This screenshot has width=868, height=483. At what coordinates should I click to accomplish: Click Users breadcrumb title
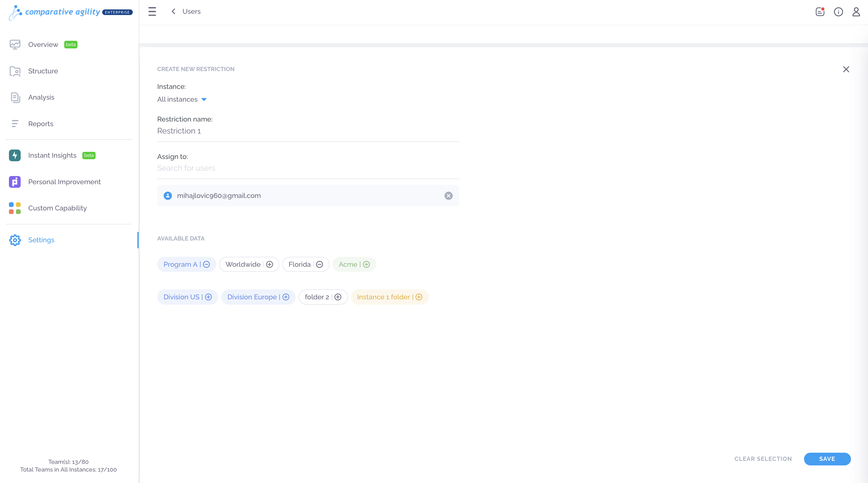pos(191,11)
